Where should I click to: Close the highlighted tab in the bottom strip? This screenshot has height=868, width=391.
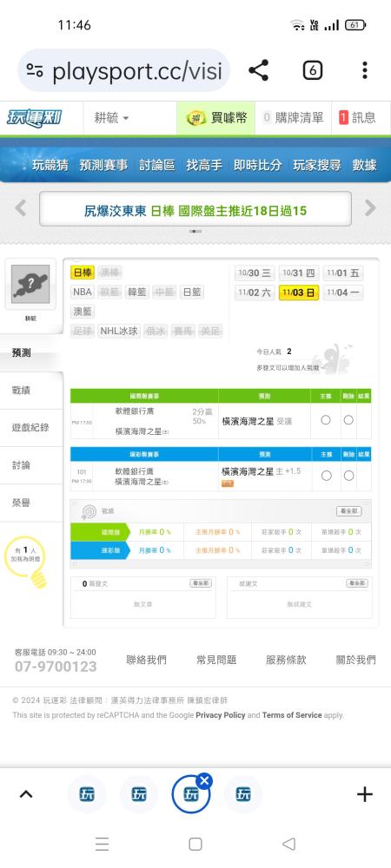point(204,781)
